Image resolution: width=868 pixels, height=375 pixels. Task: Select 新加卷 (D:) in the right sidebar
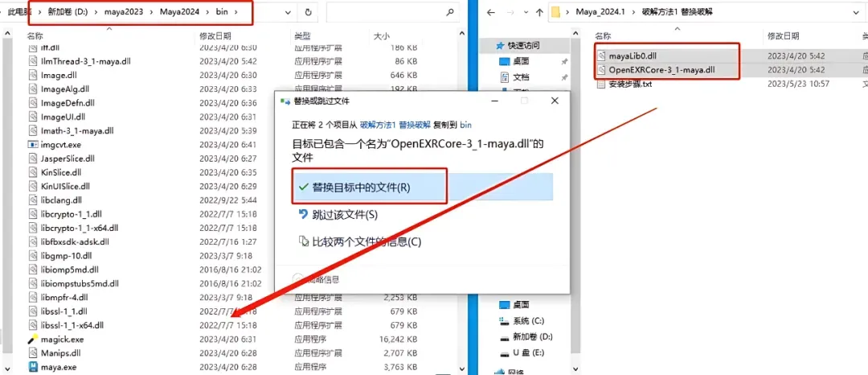[x=533, y=337]
